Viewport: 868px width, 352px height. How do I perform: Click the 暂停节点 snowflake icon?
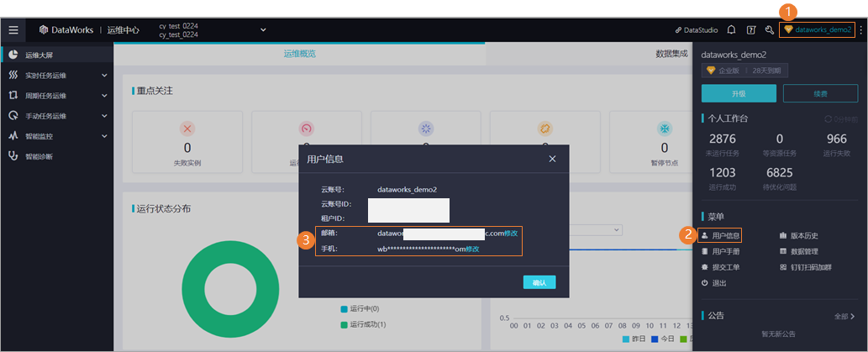coord(665,129)
